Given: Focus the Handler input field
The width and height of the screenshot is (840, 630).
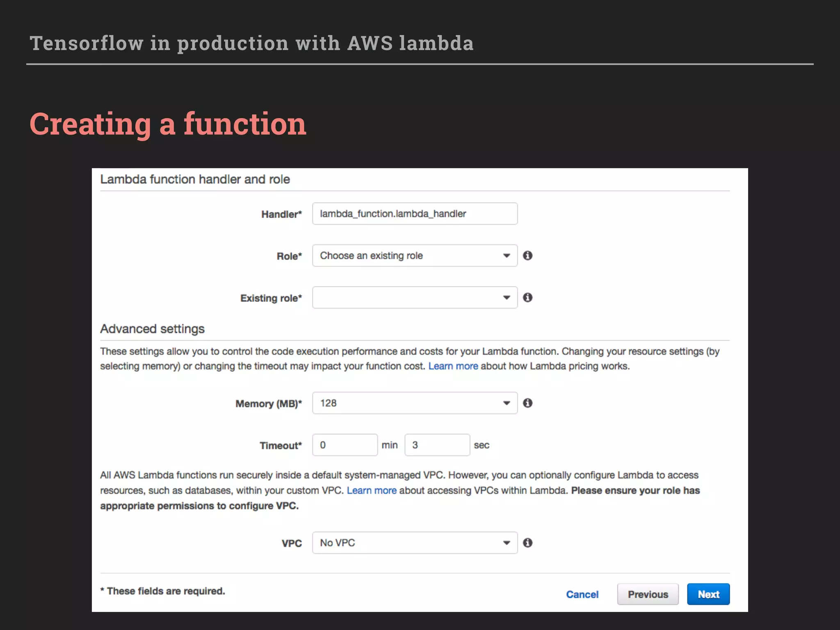Looking at the screenshot, I should click(415, 214).
